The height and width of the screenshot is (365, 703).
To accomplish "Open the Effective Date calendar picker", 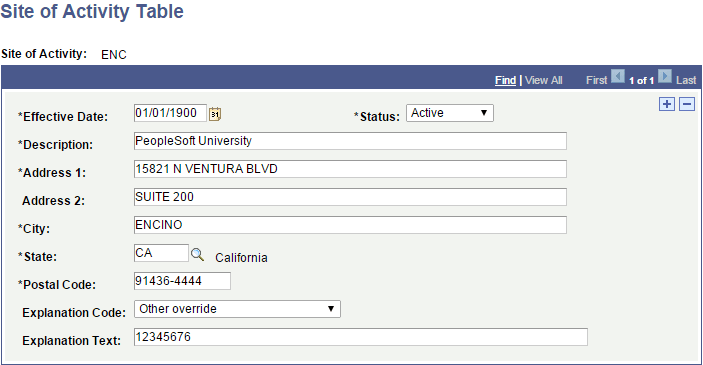I will coord(215,114).
